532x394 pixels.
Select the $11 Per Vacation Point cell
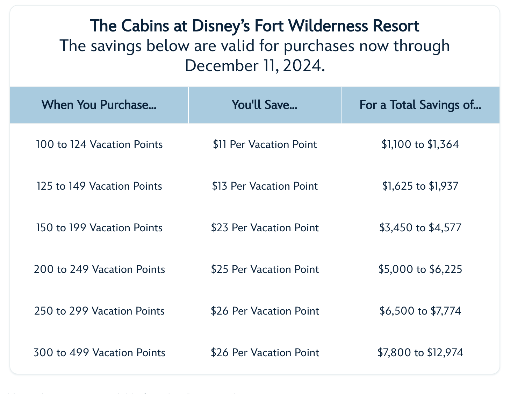(x=265, y=145)
